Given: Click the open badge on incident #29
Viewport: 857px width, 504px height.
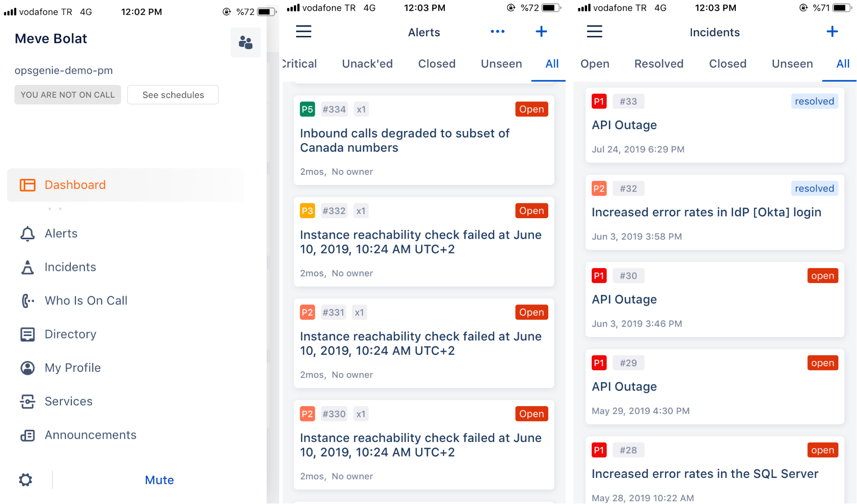Looking at the screenshot, I should click(x=822, y=363).
